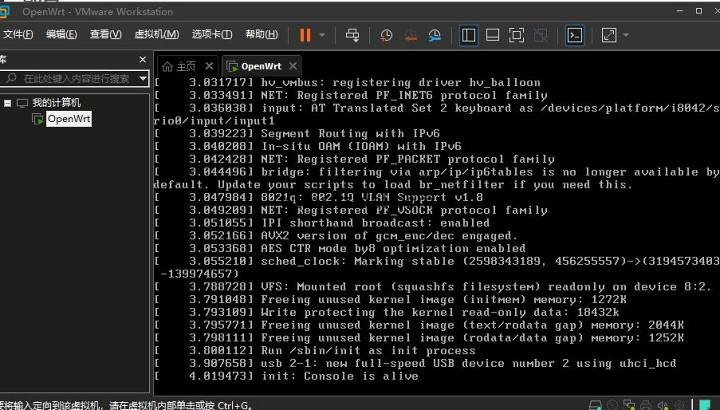Open the 查看(V) menu

pos(106,34)
